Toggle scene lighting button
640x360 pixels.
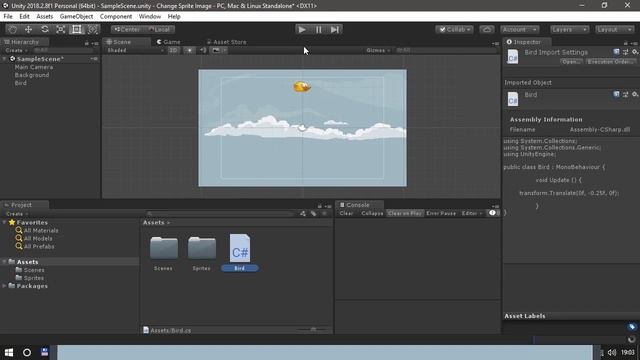click(x=189, y=50)
